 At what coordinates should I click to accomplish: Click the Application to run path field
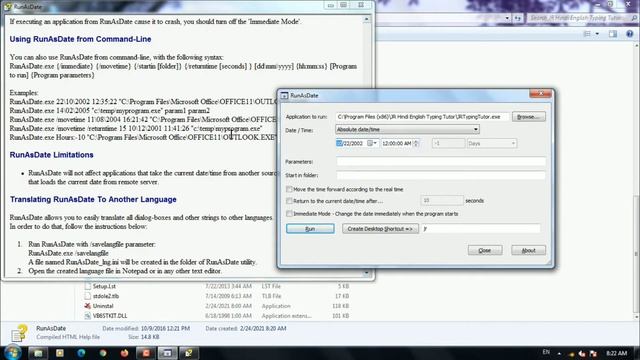[x=422, y=117]
